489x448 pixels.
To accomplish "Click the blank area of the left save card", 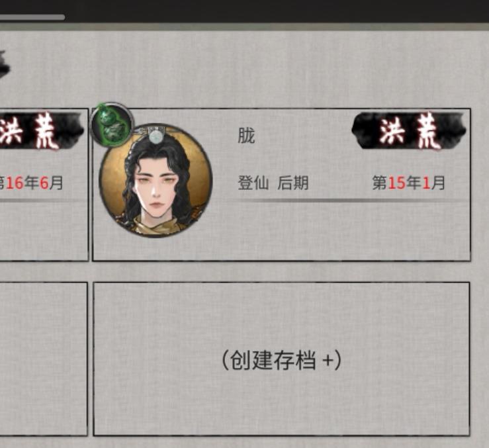I will (x=44, y=231).
